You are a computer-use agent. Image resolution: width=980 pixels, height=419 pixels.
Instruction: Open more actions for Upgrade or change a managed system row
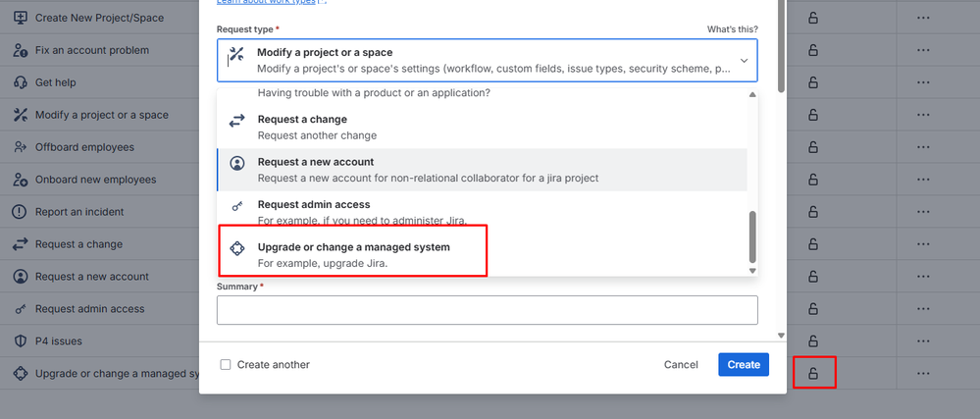click(923, 373)
